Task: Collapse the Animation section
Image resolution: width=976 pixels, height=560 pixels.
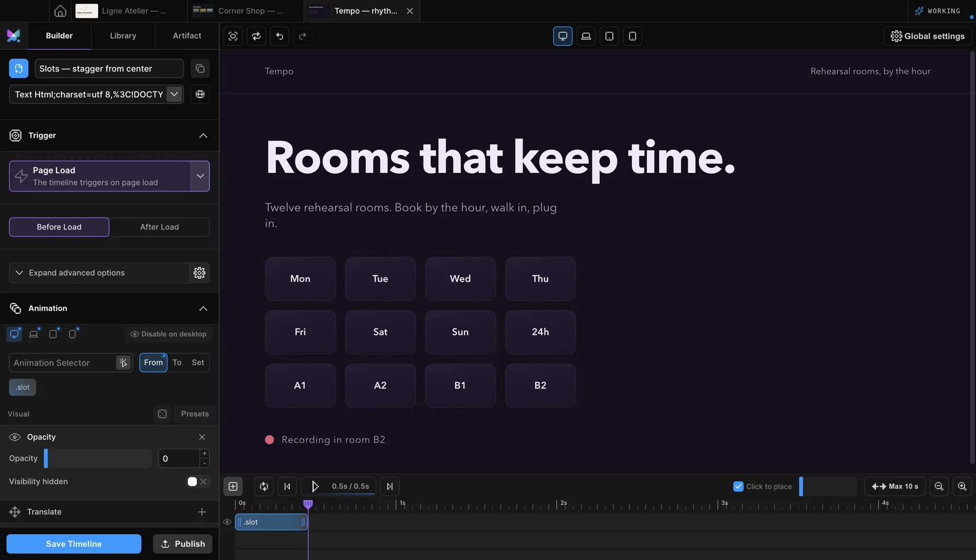Action: coord(203,308)
